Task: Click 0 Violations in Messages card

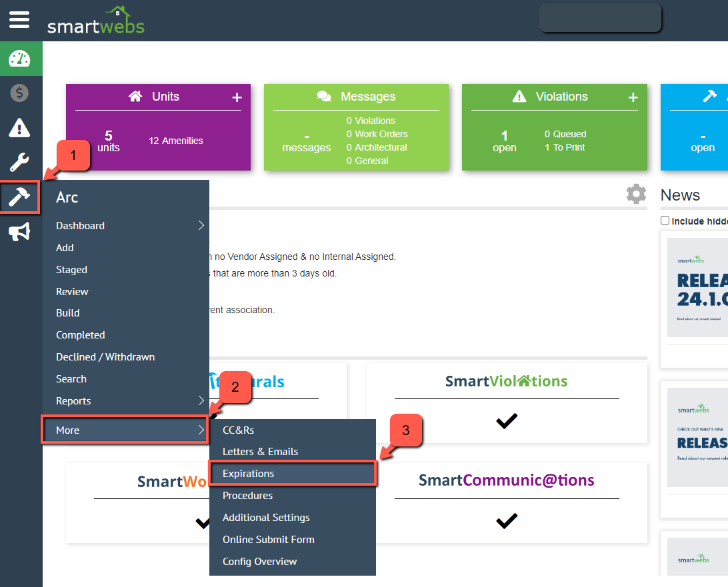Action: 371,121
